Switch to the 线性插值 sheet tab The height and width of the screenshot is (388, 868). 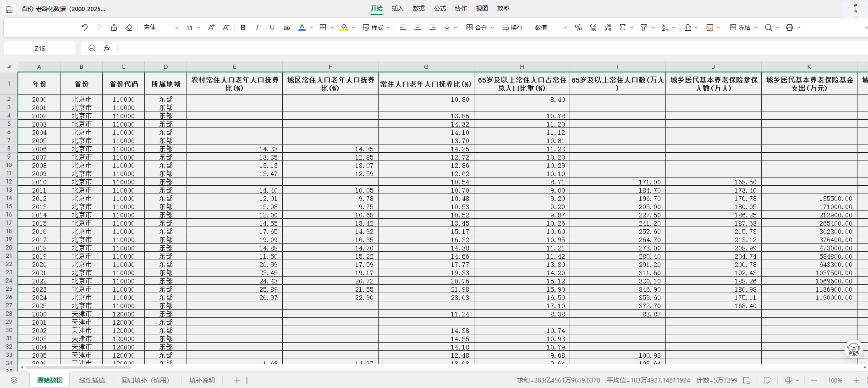click(92, 380)
